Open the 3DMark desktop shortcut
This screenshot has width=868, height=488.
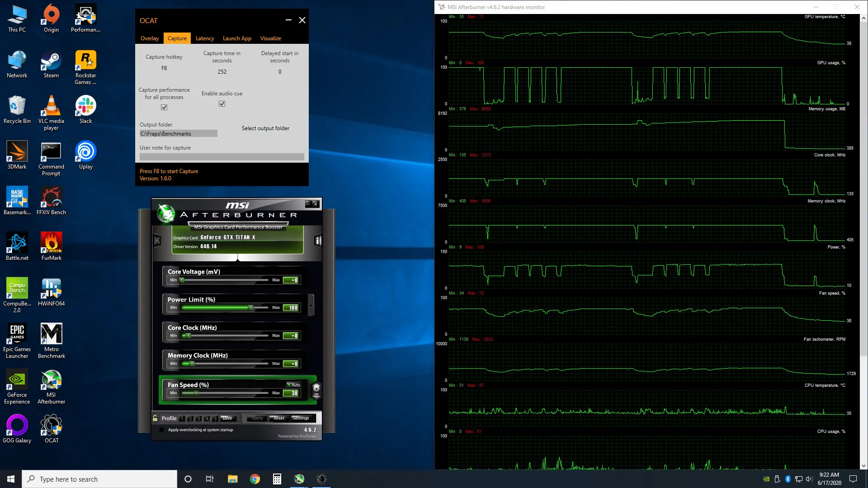[x=17, y=155]
